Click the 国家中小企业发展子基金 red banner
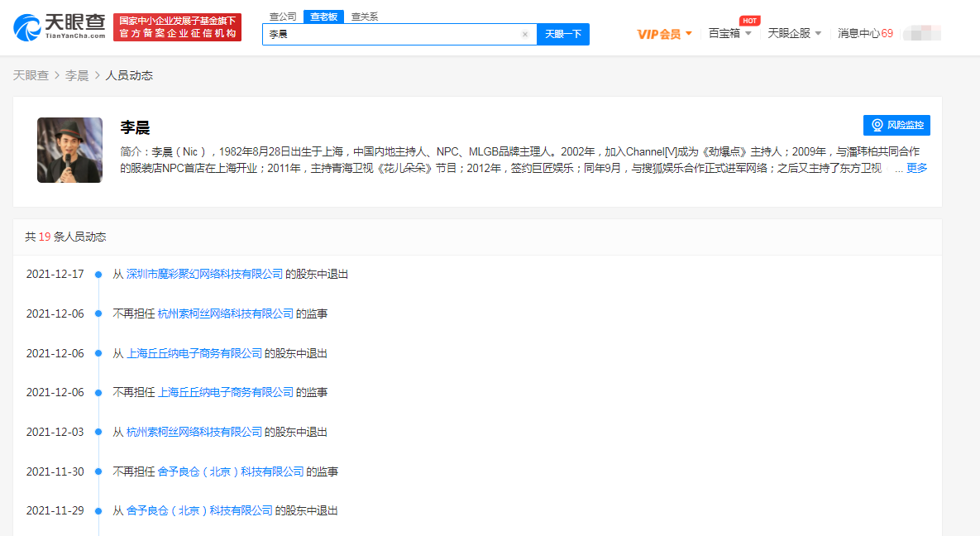Image resolution: width=980 pixels, height=536 pixels. tap(178, 27)
